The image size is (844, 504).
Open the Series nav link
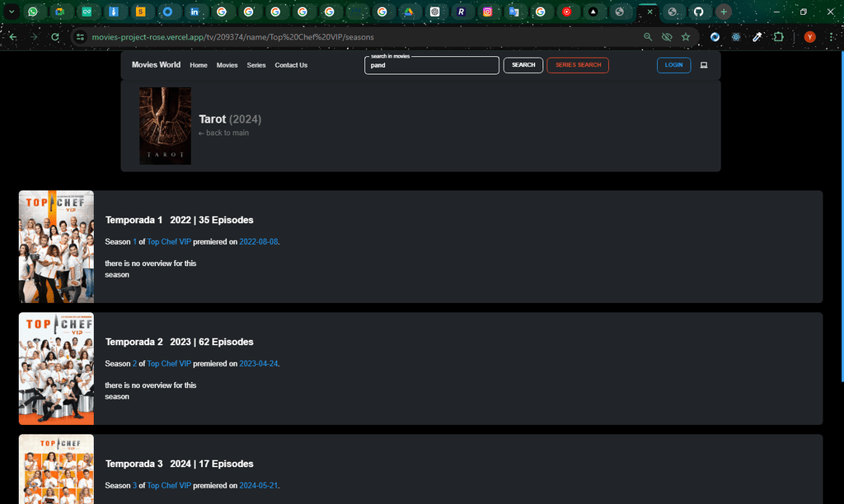(x=256, y=65)
